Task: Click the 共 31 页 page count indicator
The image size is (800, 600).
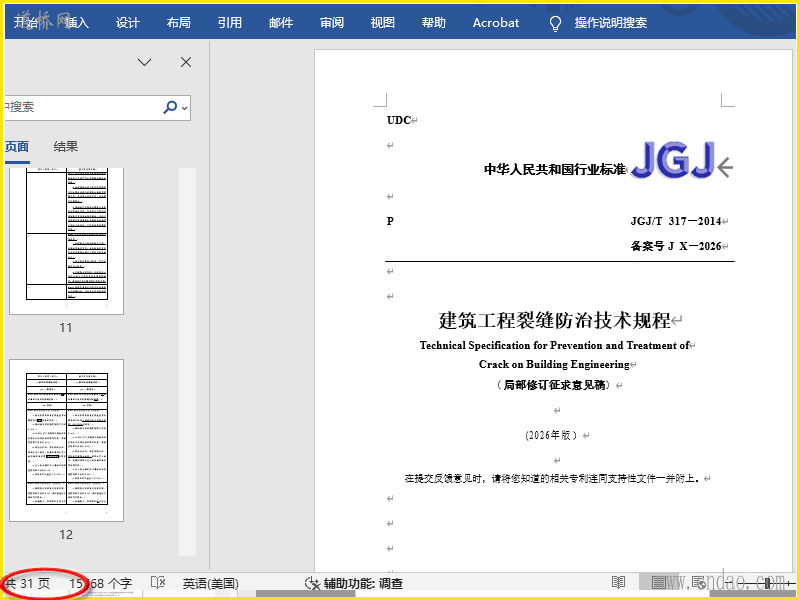Action: [x=27, y=583]
